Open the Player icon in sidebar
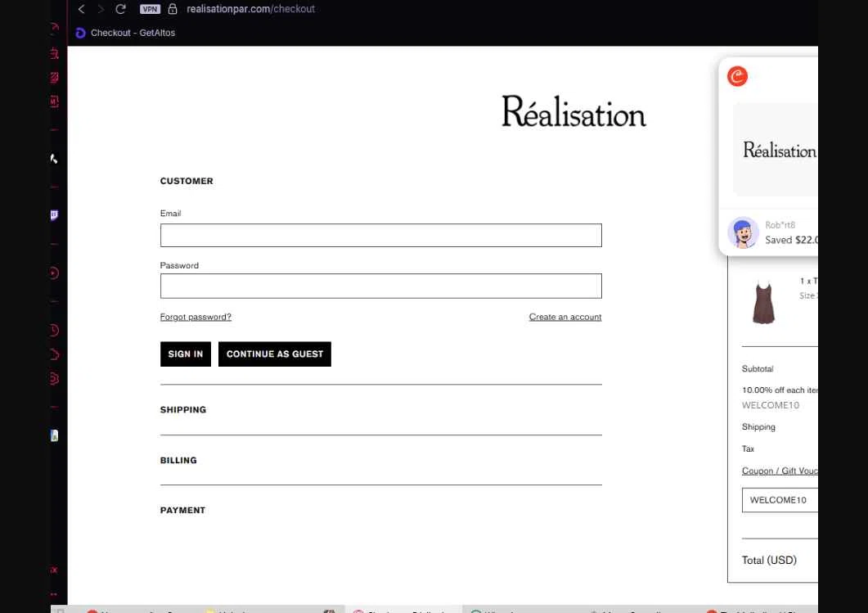 [54, 273]
